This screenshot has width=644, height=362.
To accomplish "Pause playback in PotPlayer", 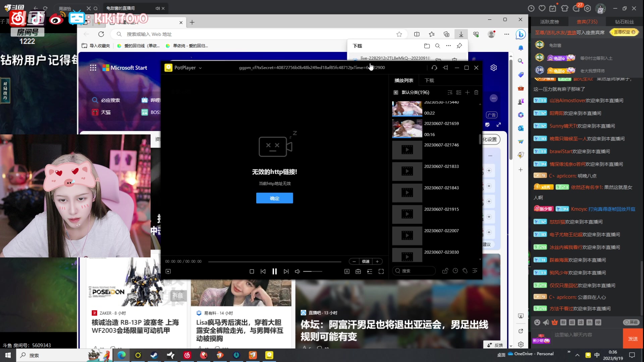I will click(x=274, y=271).
